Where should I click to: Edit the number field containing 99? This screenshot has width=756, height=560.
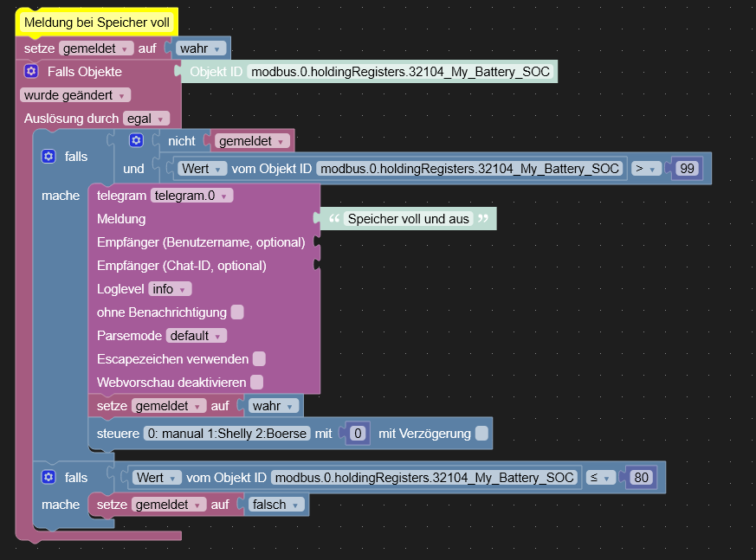pyautogui.click(x=687, y=169)
